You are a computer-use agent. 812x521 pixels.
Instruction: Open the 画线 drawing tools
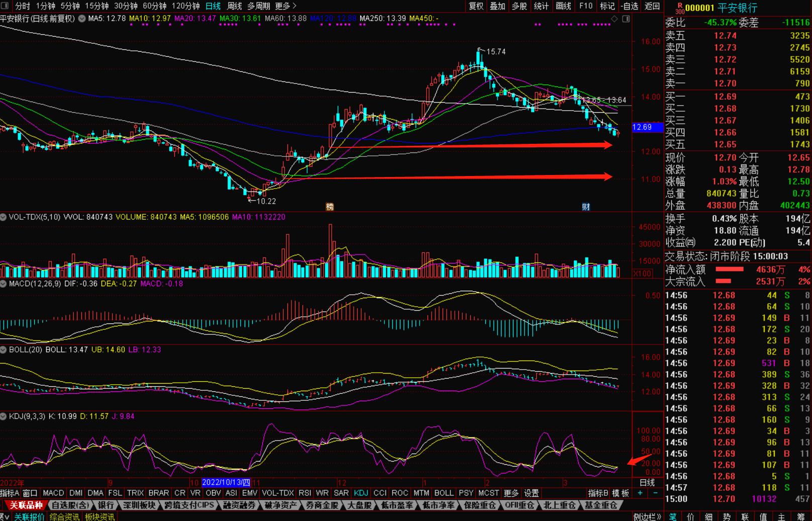[x=563, y=6]
